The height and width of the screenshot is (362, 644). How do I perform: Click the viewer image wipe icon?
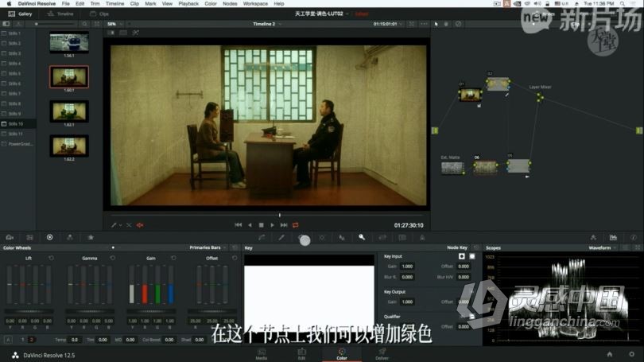pos(111,33)
